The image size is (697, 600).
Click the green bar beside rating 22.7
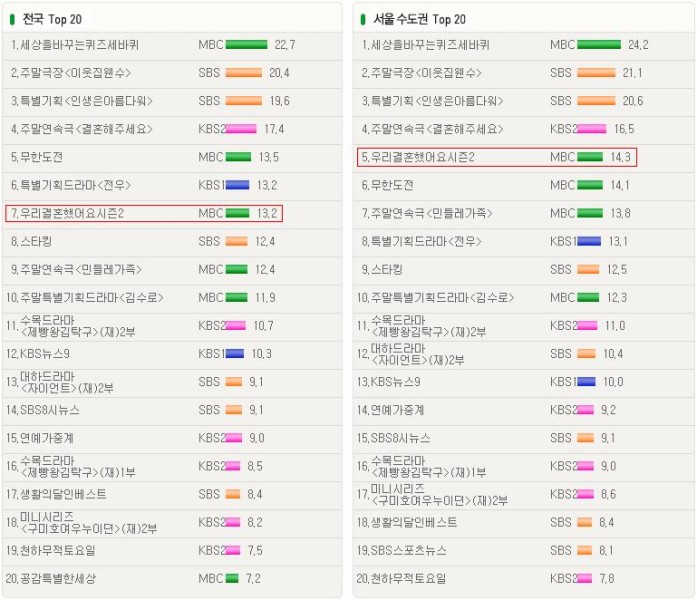(247, 44)
